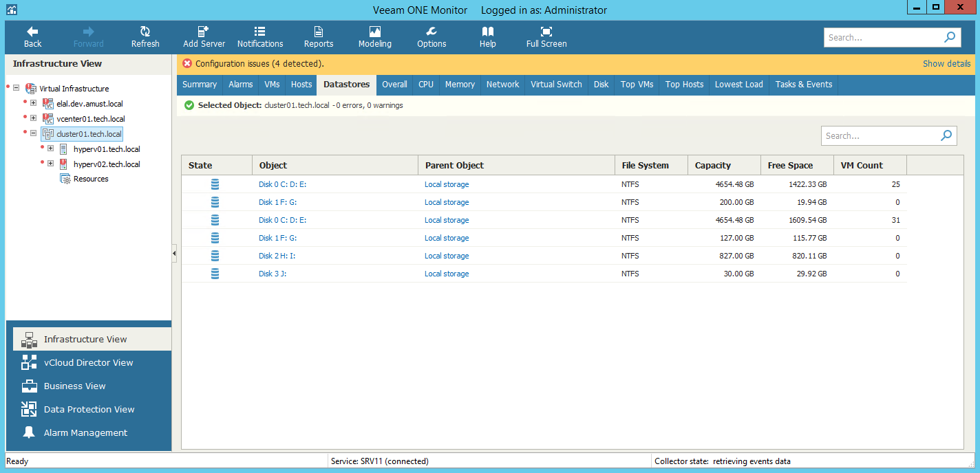Image resolution: width=980 pixels, height=473 pixels.
Task: Click the Virtual Infrastructure root icon
Action: 30,89
